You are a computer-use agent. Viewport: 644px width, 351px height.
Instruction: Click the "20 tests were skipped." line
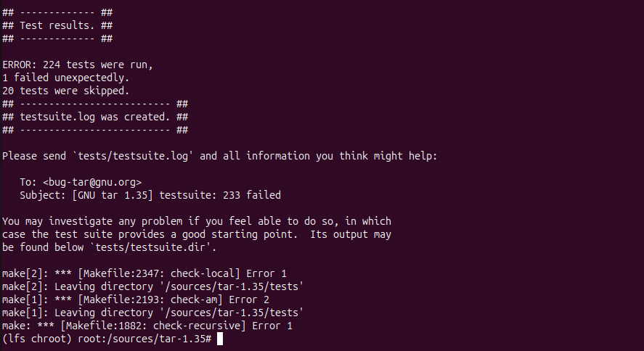(65, 91)
